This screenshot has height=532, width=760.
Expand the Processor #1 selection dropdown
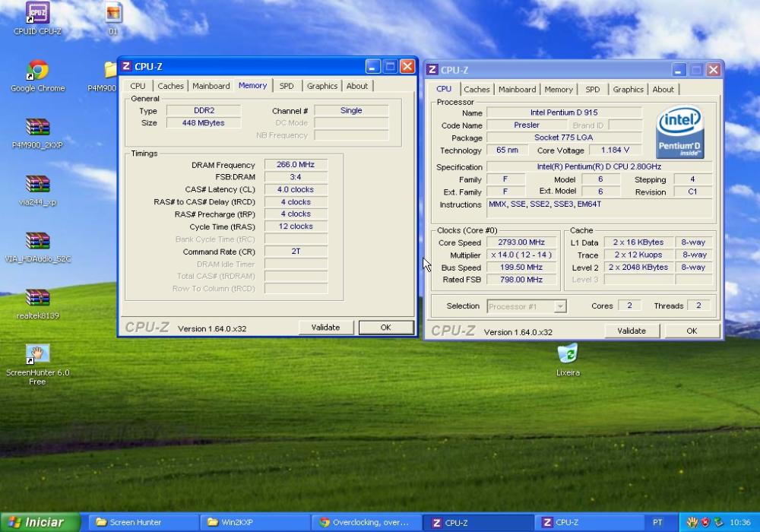click(560, 306)
